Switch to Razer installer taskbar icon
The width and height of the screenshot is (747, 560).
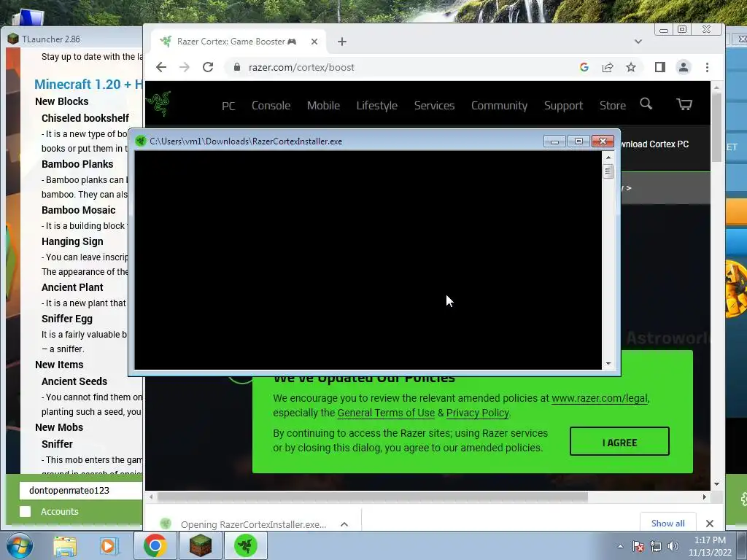[x=246, y=545]
